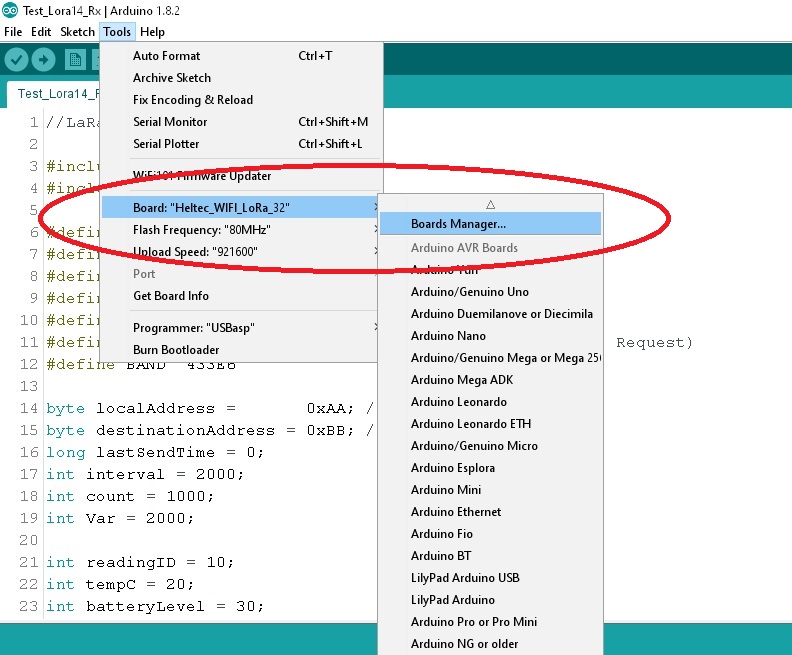The image size is (792, 655).
Task: Expand Upload Speed 921600 submenu
Action: click(240, 251)
